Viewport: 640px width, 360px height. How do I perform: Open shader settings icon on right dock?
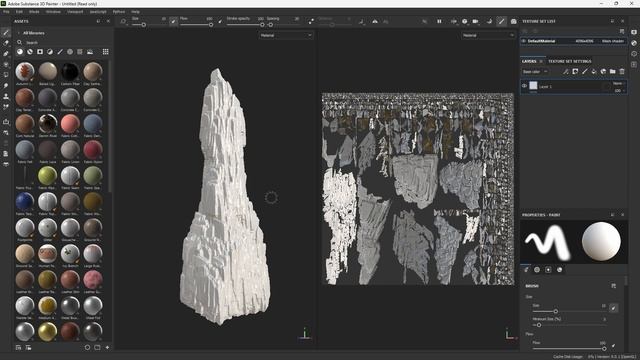[634, 43]
